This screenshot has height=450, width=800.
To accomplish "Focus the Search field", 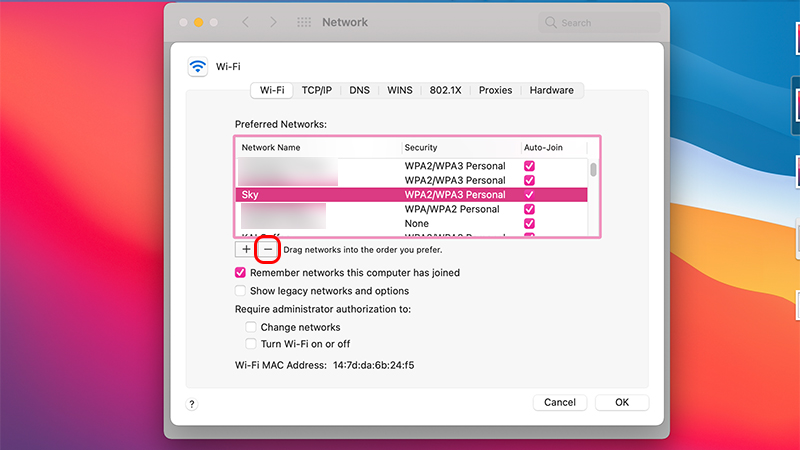I will (x=599, y=22).
